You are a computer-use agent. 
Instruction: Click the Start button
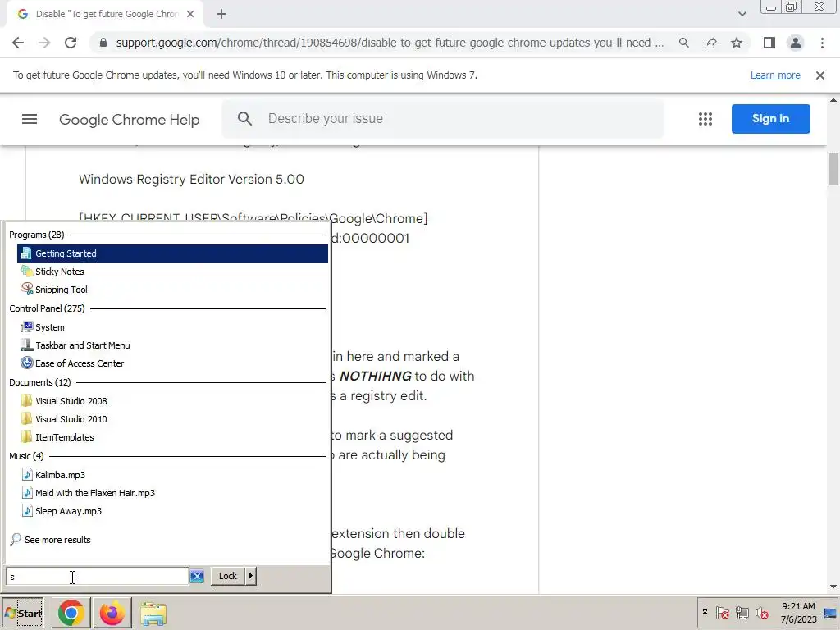(23, 614)
